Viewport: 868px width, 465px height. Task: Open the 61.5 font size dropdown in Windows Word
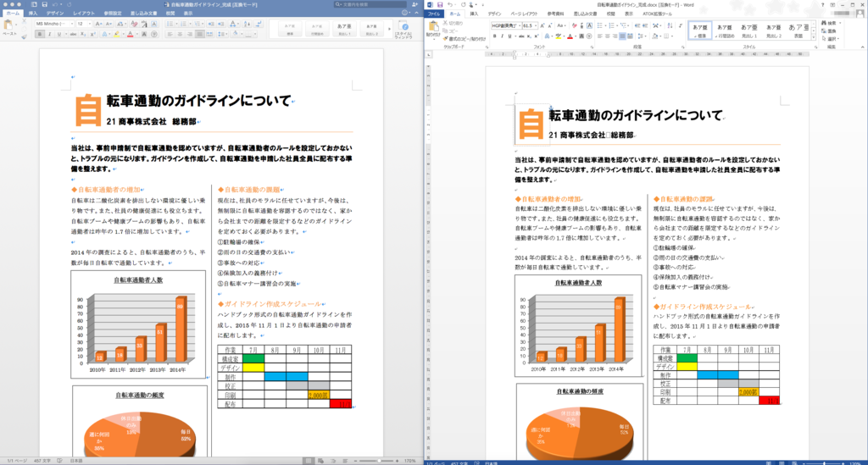click(535, 25)
